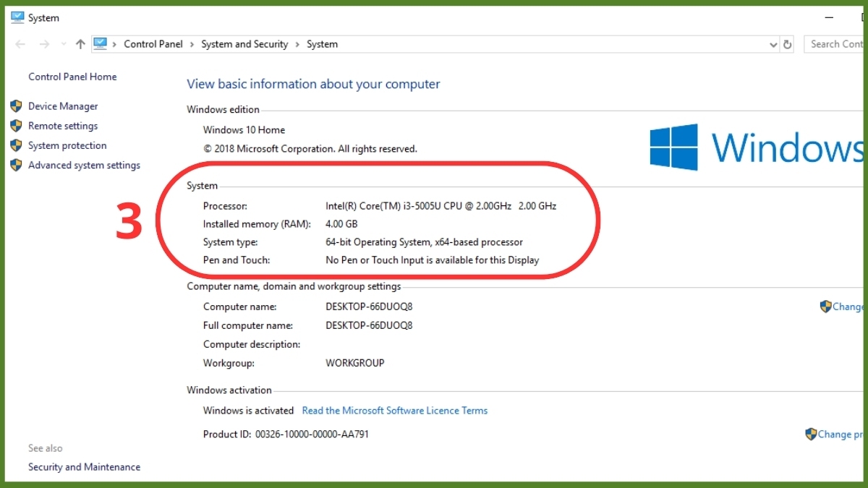Click the Windows is activated text
The width and height of the screenshot is (868, 488).
[x=248, y=411]
